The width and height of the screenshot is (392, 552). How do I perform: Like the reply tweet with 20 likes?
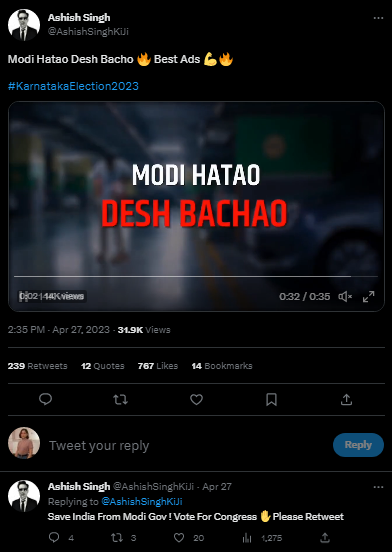point(179,538)
